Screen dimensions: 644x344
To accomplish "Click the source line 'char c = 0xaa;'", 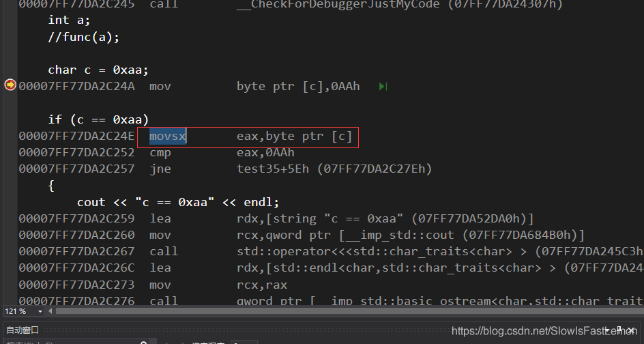I will click(x=98, y=70).
